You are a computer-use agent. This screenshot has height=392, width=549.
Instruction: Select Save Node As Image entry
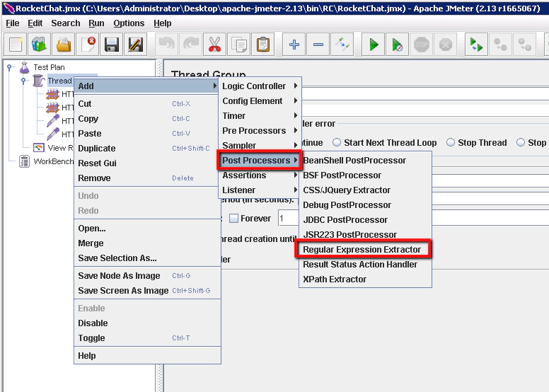(x=147, y=276)
